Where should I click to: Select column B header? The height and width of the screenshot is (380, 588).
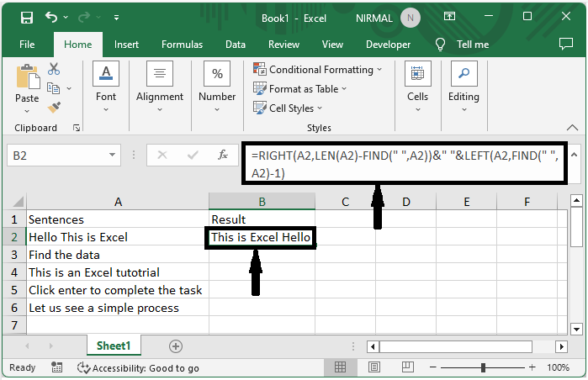[x=262, y=202]
